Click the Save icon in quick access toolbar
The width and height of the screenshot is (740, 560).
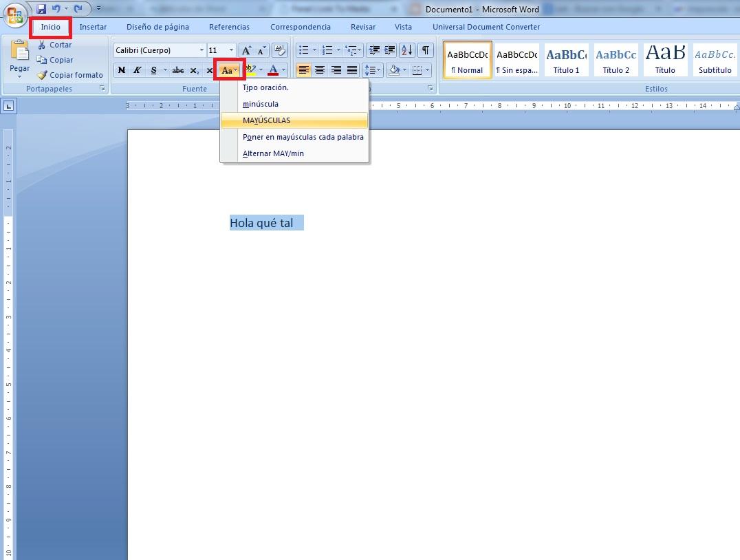pyautogui.click(x=41, y=9)
